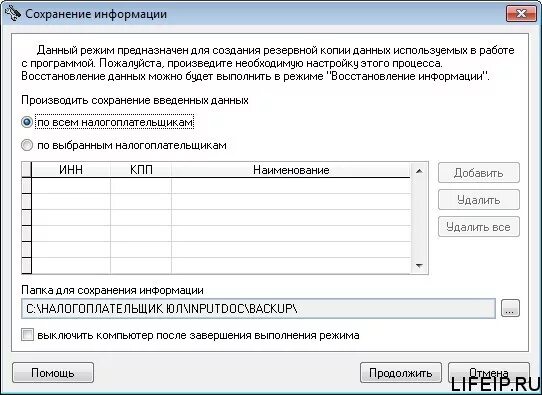Open help with Помощь button

click(53, 373)
